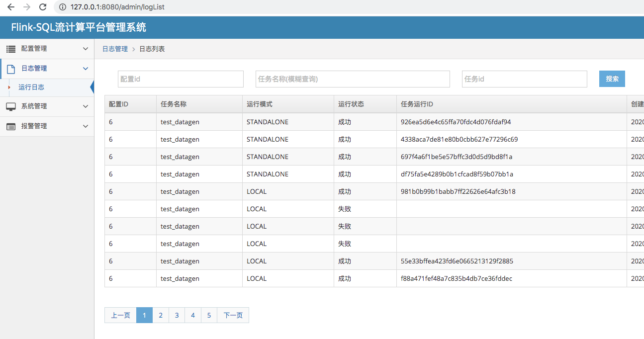The width and height of the screenshot is (644, 339).
Task: Reload the page with the refresh icon
Action: (44, 7)
